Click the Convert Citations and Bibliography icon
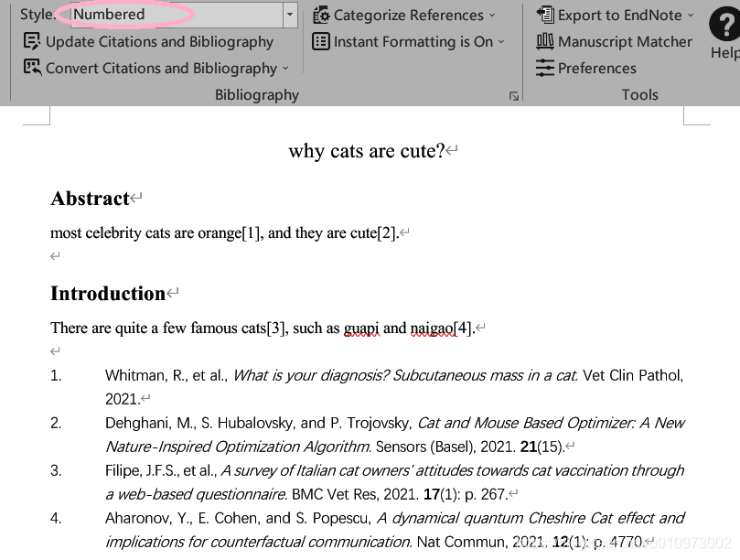The height and width of the screenshot is (560, 740). 32,68
